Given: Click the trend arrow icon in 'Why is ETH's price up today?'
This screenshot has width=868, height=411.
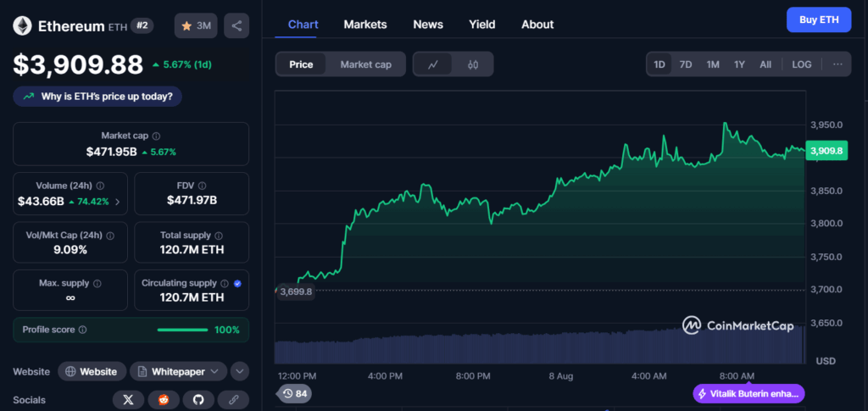Looking at the screenshot, I should point(28,97).
